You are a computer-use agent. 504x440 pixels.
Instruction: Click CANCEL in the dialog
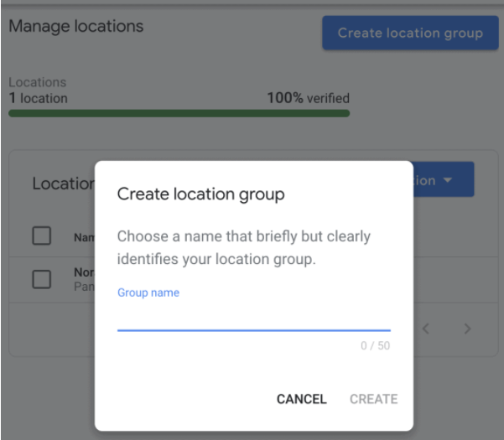tap(302, 399)
